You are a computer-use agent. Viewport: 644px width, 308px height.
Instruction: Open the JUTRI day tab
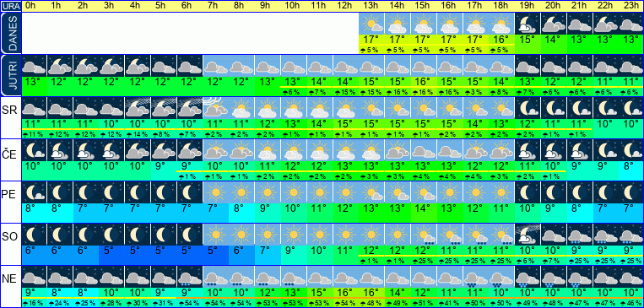click(x=10, y=75)
